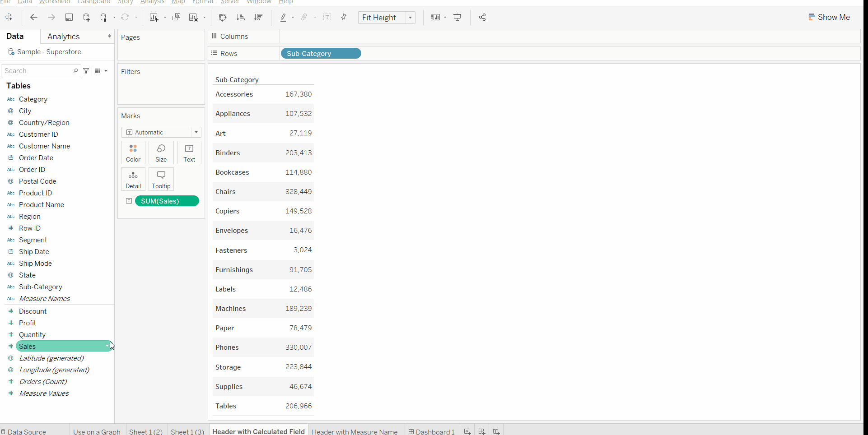Open the Header with Measure Name sheet
This screenshot has width=868, height=435.
(355, 431)
